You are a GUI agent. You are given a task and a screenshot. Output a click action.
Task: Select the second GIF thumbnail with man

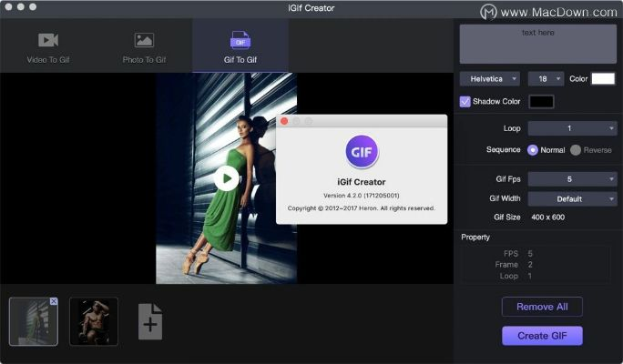(x=94, y=321)
